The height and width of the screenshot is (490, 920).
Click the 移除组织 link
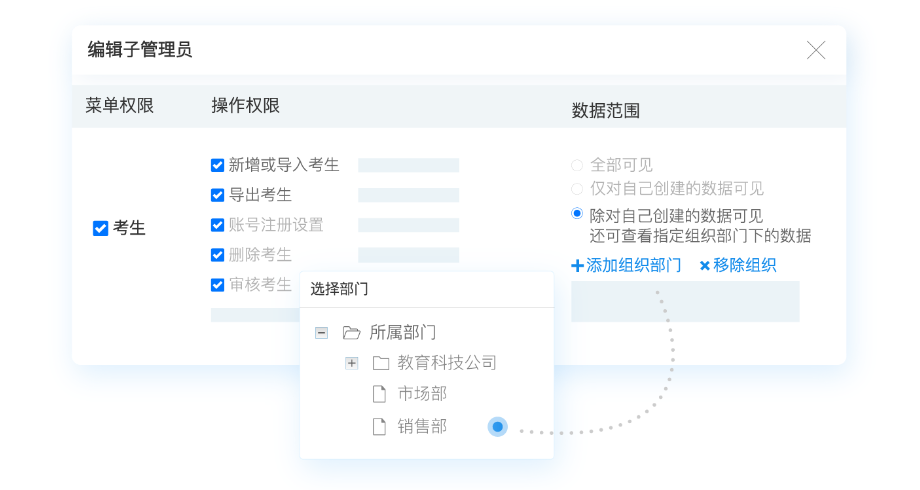[x=737, y=265]
